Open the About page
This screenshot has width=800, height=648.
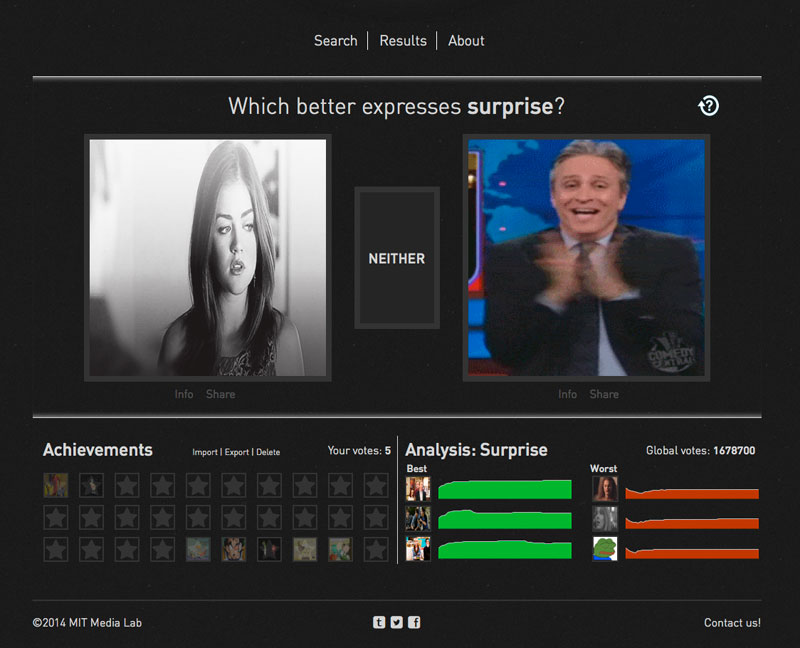(466, 41)
